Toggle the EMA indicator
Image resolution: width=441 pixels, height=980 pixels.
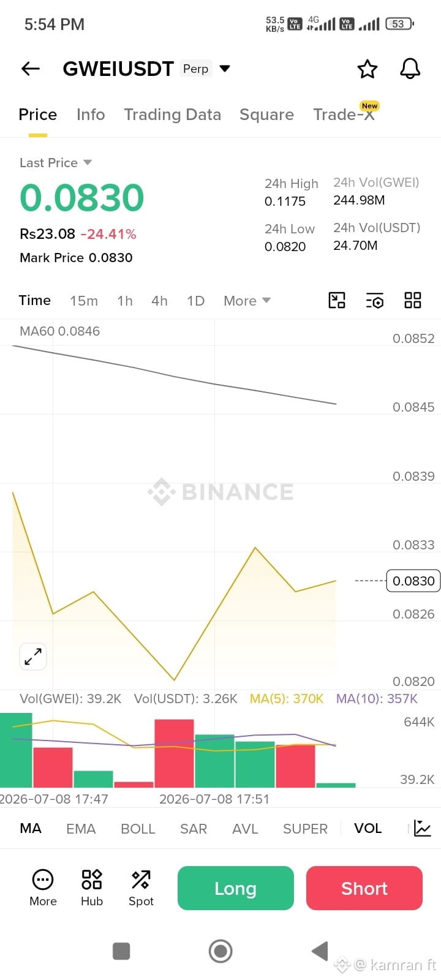tap(81, 829)
